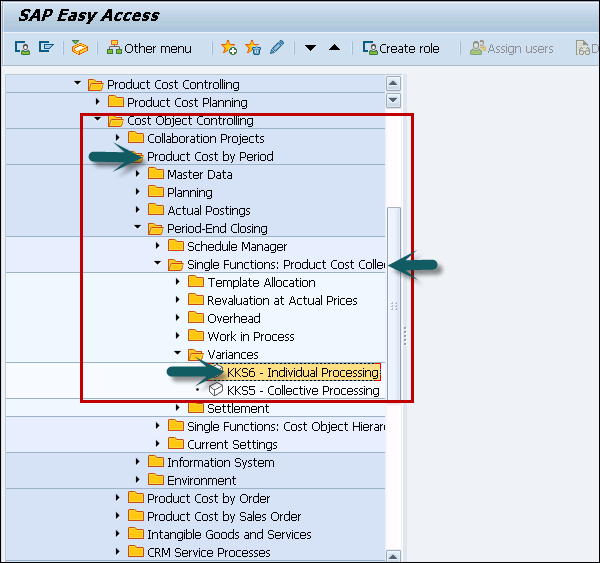Click the move favorites down arrow
Screen dimensions: 600x563
point(310,48)
